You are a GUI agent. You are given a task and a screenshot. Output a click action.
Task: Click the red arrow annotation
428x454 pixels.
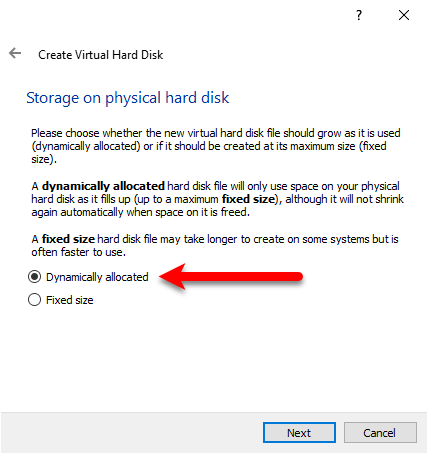231,277
